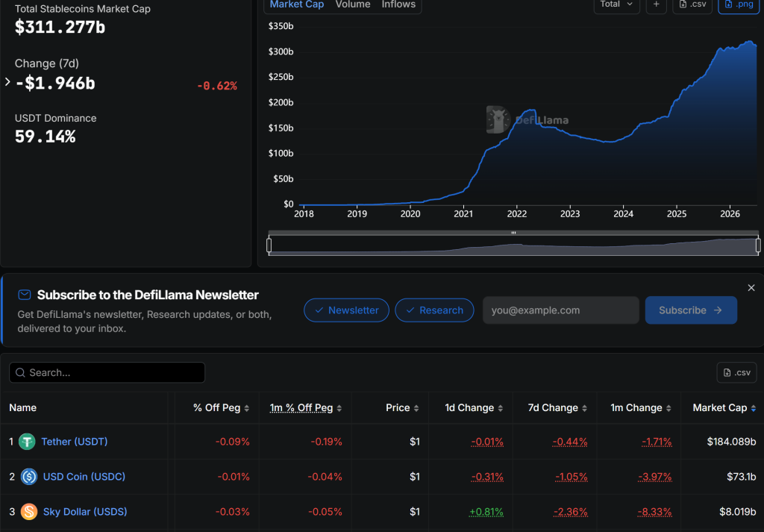
Task: Open the USD Coin (USDC) link
Action: (x=84, y=477)
